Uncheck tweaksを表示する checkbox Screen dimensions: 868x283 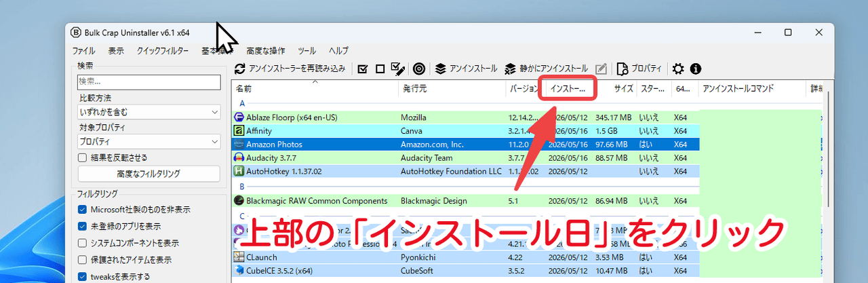(83, 277)
